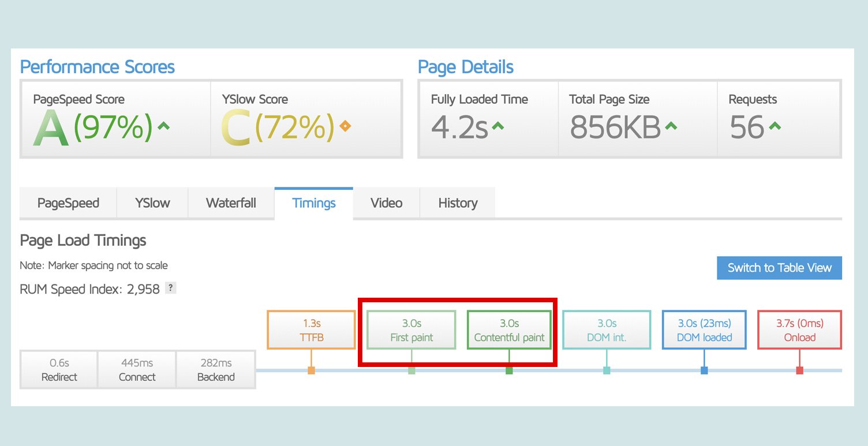Click the Redirect 0.6s timing box
Viewport: 868px width, 446px height.
(x=59, y=369)
